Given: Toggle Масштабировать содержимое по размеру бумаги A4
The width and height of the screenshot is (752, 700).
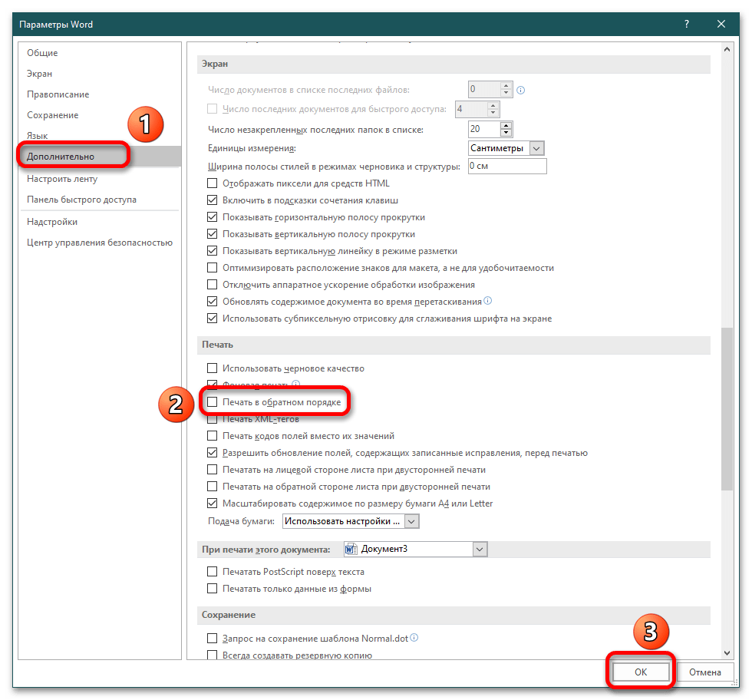Looking at the screenshot, I should point(212,504).
